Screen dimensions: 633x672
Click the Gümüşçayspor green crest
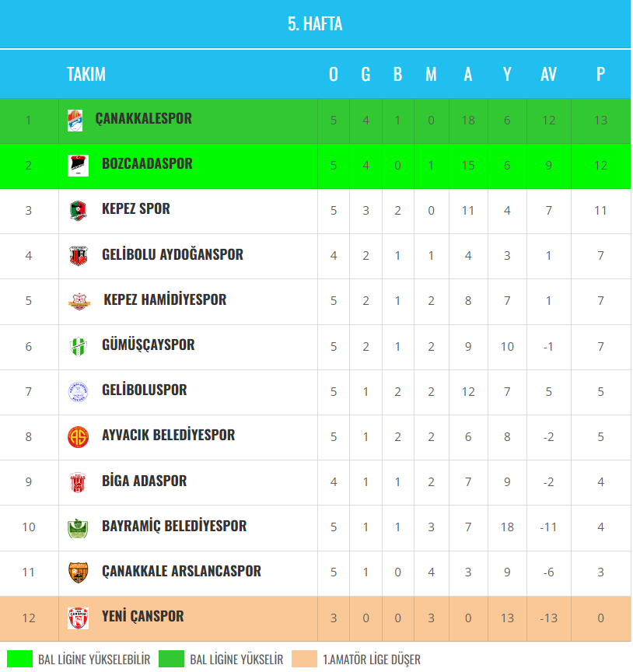(78, 346)
